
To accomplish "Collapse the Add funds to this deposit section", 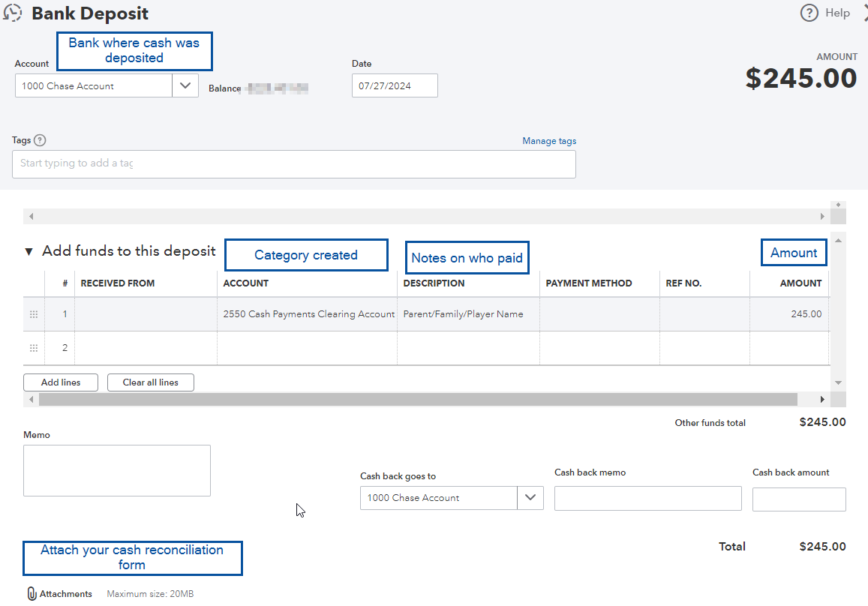I will 29,252.
